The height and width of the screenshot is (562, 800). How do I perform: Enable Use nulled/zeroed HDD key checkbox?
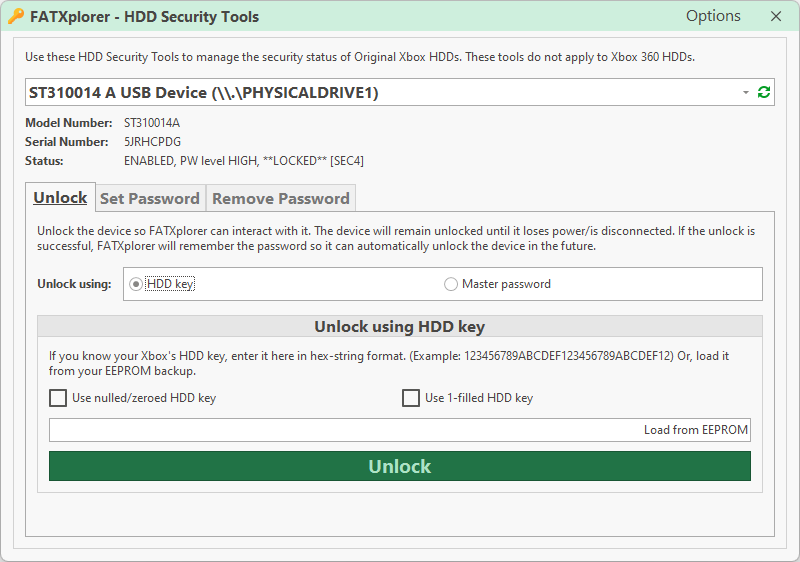58,398
